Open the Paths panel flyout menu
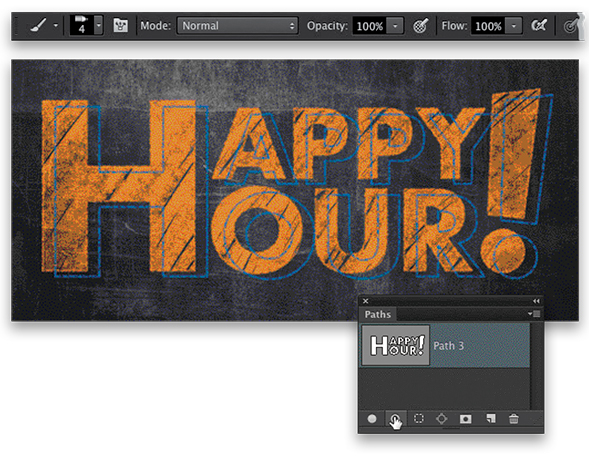 tap(534, 314)
